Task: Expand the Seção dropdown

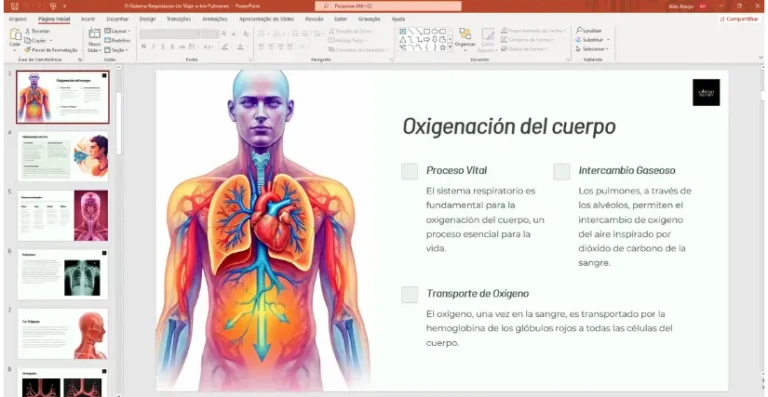Action: (x=116, y=50)
